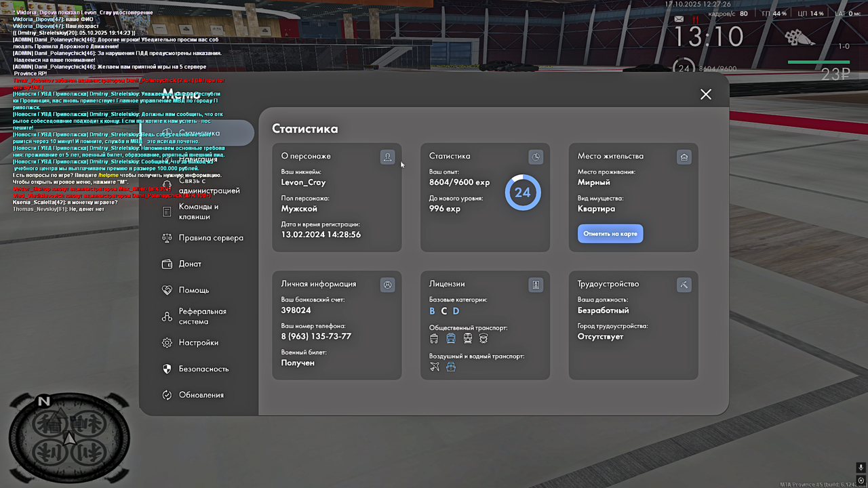This screenshot has width=868, height=488.
Task: Click the 13:10 game clock
Action: (x=708, y=37)
